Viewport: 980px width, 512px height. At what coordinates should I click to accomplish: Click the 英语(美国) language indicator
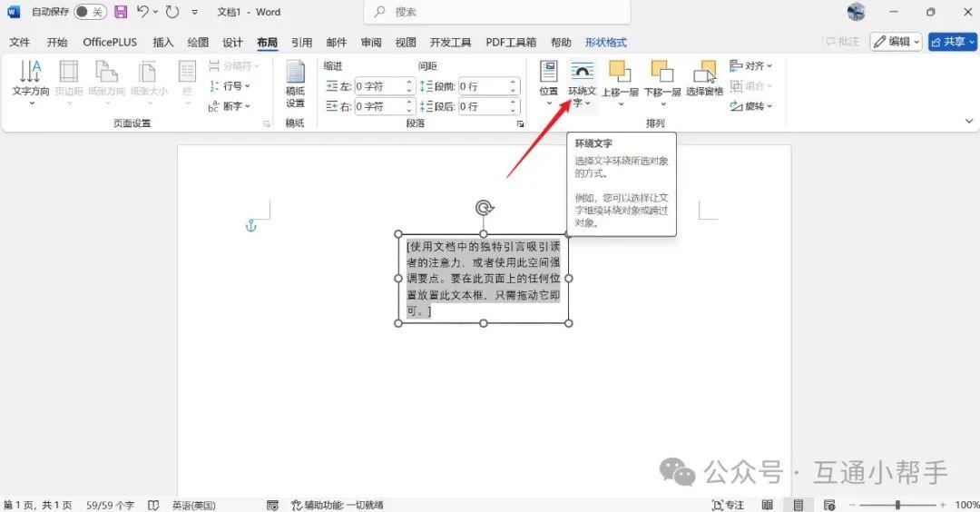(194, 505)
